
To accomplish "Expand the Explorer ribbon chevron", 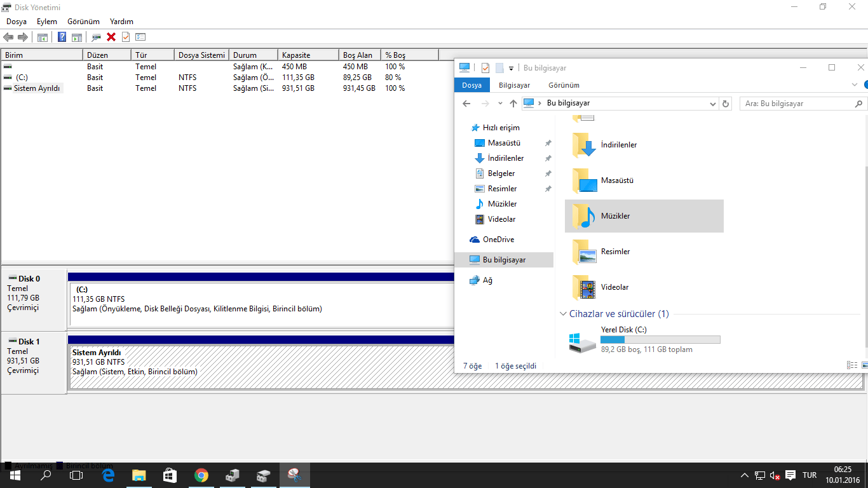I will click(x=855, y=85).
